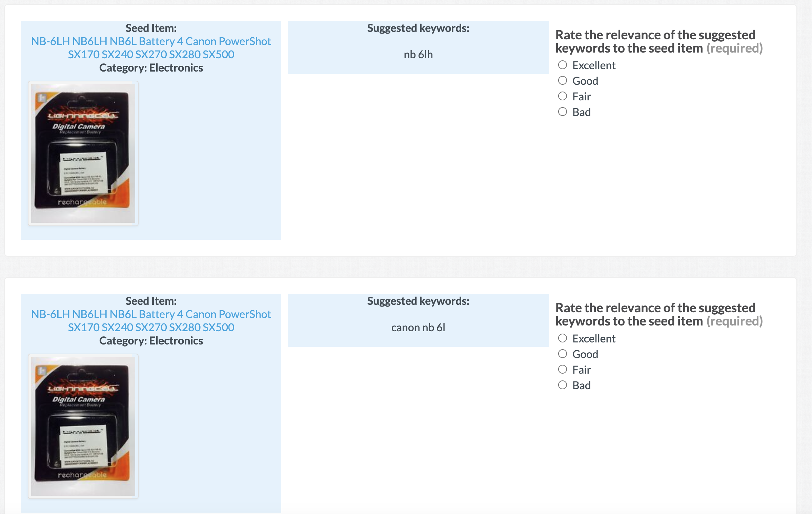Click 'Suggested keywords:' heading in first task
The image size is (812, 514).
click(418, 28)
